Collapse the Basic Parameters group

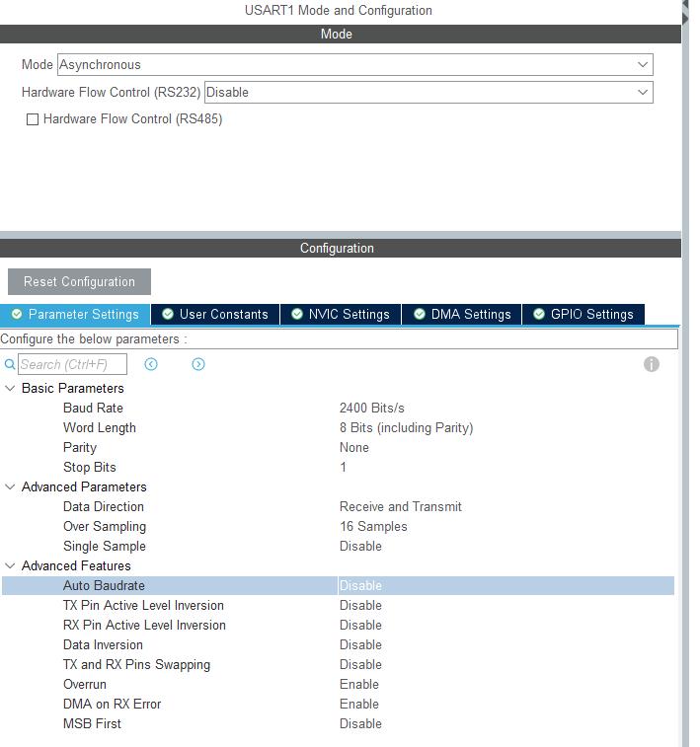[10, 388]
